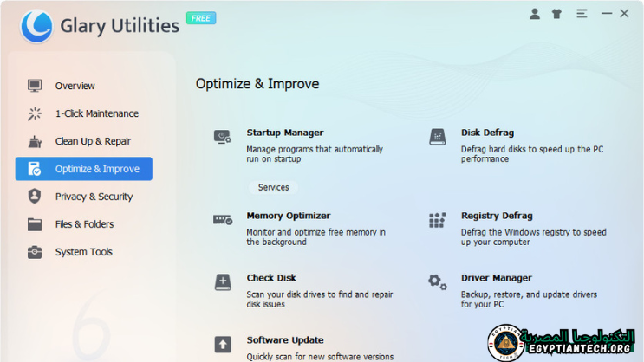644x362 pixels.
Task: Open System Tools from the sidebar
Action: click(83, 252)
